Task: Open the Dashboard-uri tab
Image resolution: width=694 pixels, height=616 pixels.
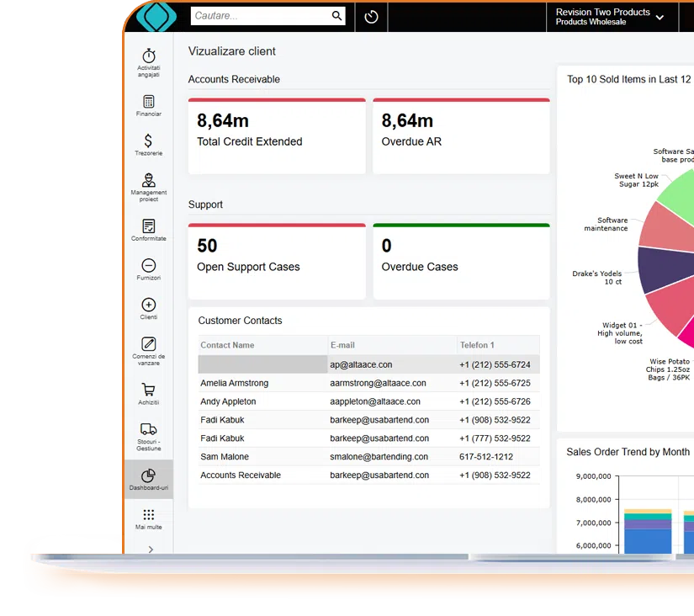Action: [x=148, y=476]
